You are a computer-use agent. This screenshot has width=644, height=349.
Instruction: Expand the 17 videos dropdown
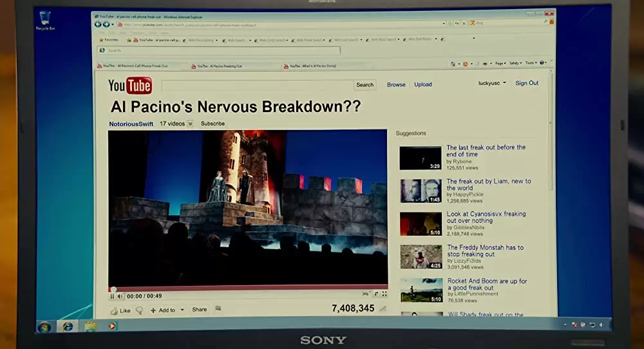[x=190, y=124]
